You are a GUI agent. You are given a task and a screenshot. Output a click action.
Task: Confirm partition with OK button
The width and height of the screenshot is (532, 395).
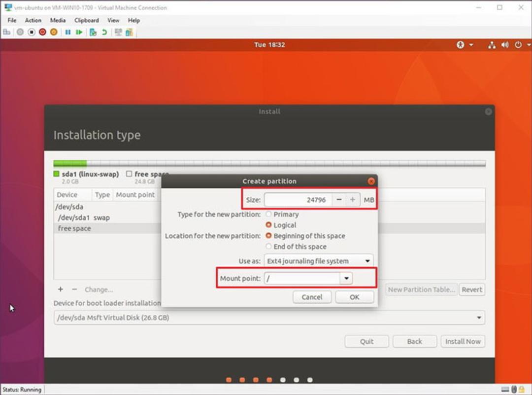[x=355, y=297]
